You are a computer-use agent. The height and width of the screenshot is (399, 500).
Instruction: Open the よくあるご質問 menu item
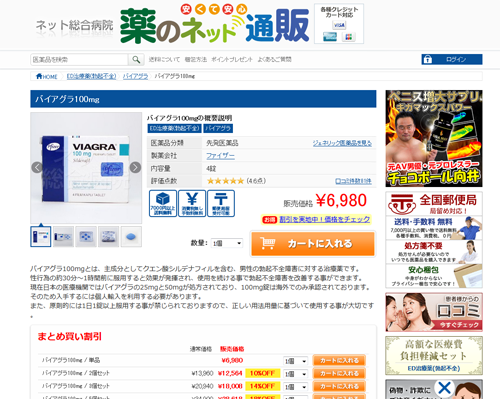pyautogui.click(x=274, y=59)
